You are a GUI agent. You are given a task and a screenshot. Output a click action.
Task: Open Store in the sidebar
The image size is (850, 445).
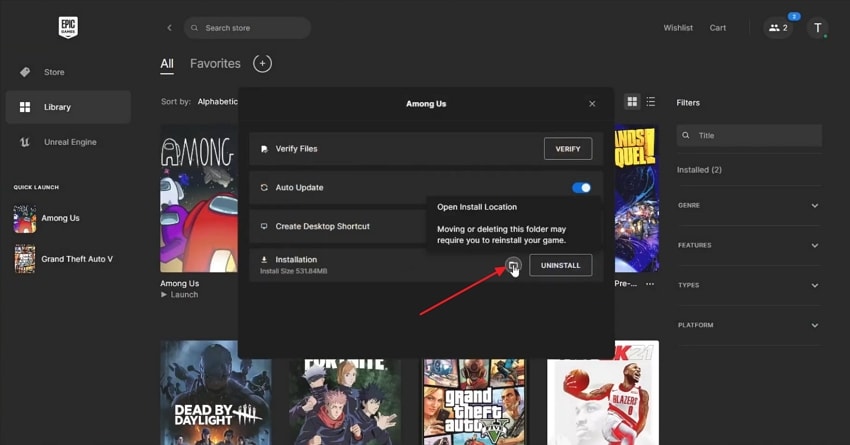(x=68, y=72)
